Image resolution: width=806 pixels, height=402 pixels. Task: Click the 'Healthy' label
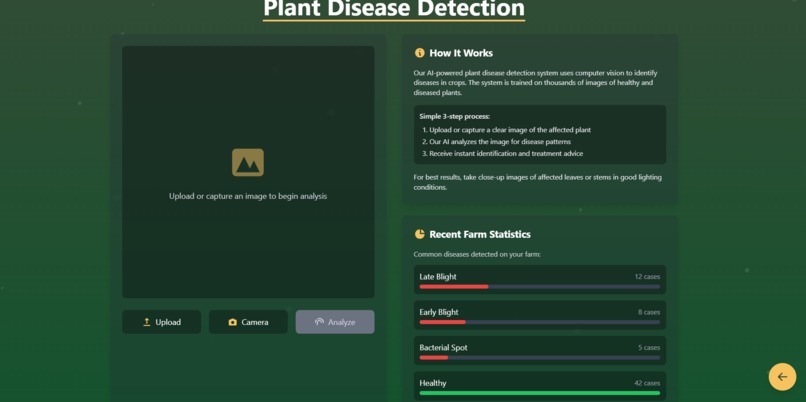click(x=433, y=383)
